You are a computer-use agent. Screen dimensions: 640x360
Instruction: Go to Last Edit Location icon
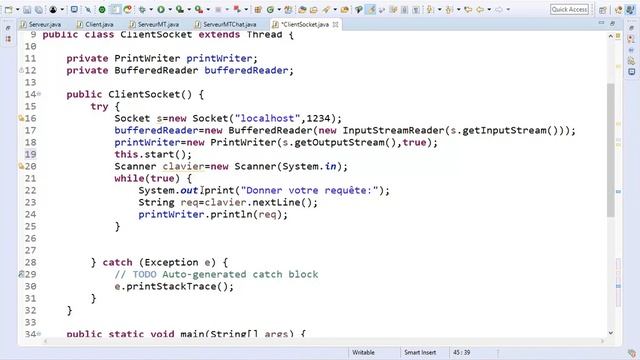click(x=468, y=9)
